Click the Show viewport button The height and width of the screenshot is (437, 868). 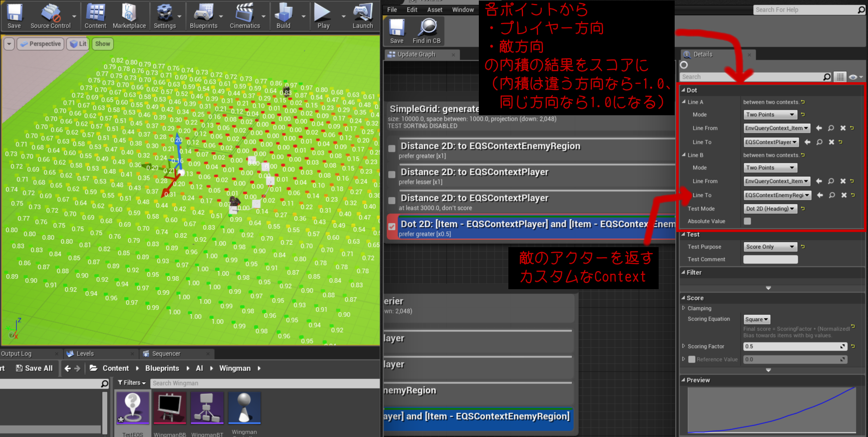(103, 44)
